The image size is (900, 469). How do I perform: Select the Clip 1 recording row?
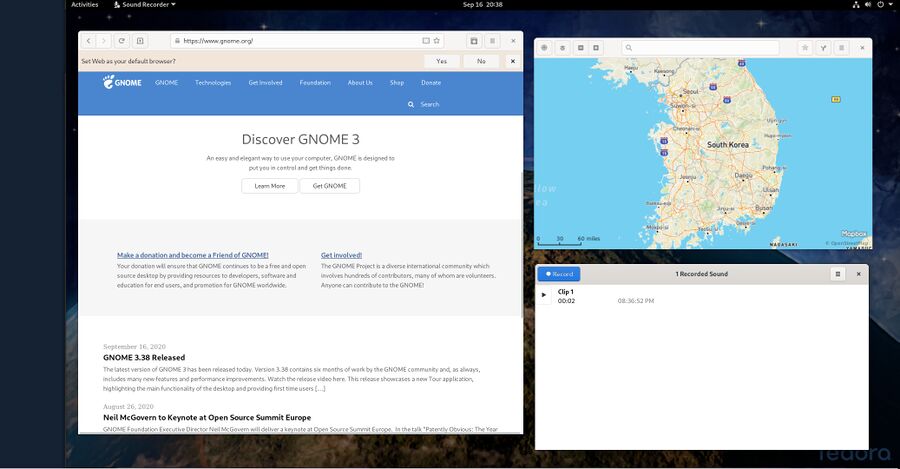coord(701,296)
